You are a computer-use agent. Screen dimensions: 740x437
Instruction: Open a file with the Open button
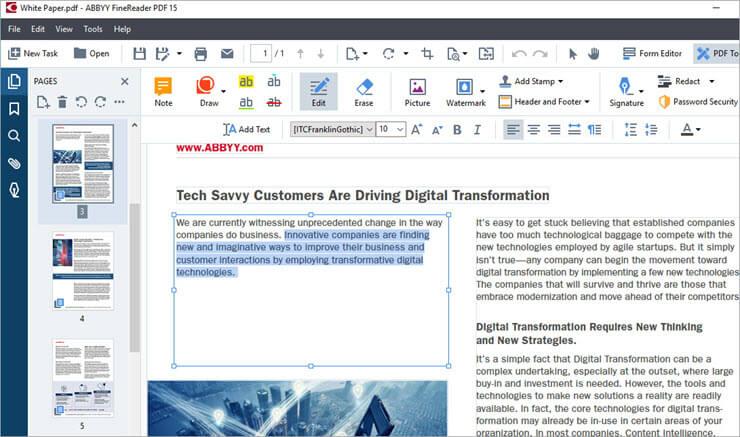click(x=92, y=53)
